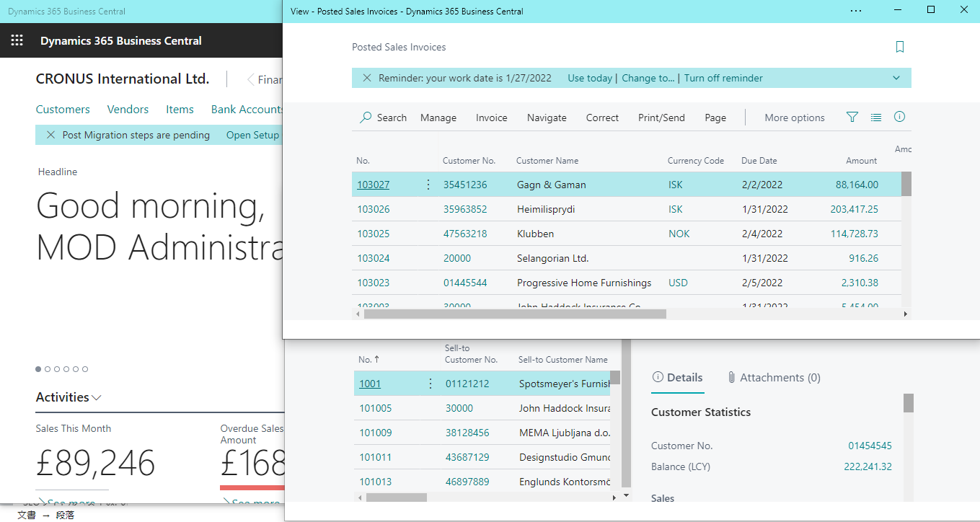Dismiss the Post Migration steps notification

point(50,135)
